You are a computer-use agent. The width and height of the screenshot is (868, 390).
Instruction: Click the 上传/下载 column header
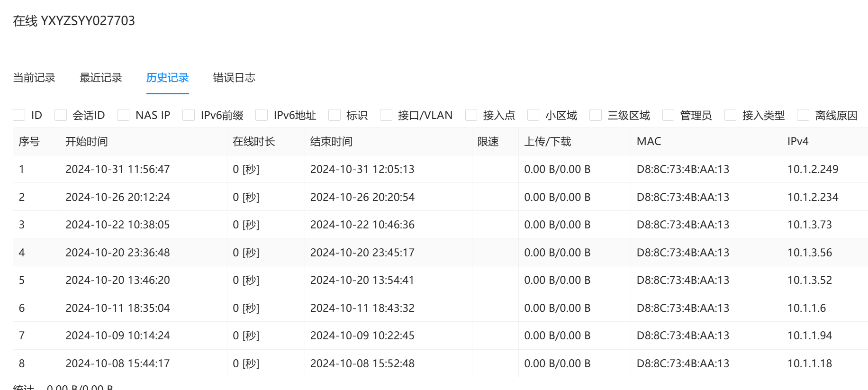[547, 142]
